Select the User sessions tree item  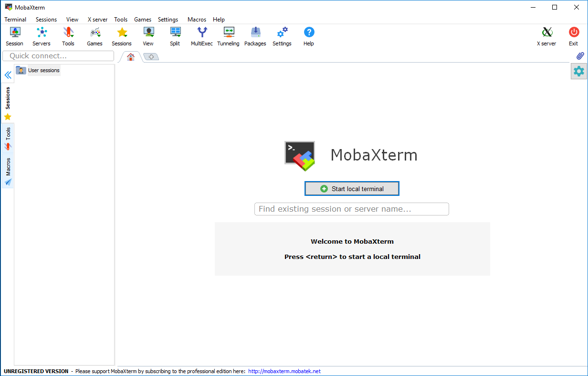pos(44,70)
